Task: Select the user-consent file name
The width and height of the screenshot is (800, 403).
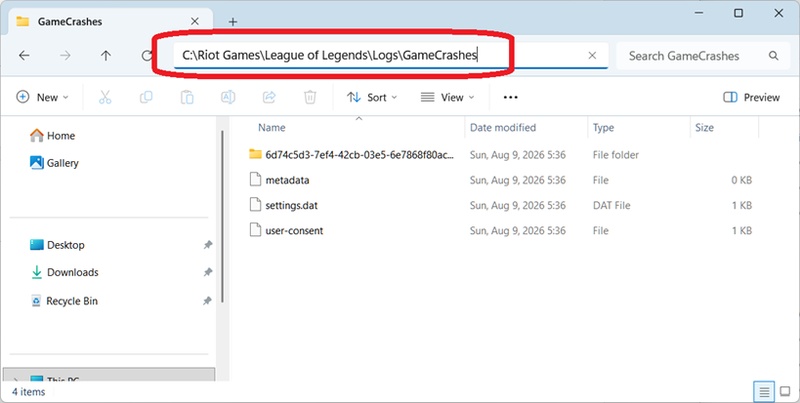Action: 294,231
